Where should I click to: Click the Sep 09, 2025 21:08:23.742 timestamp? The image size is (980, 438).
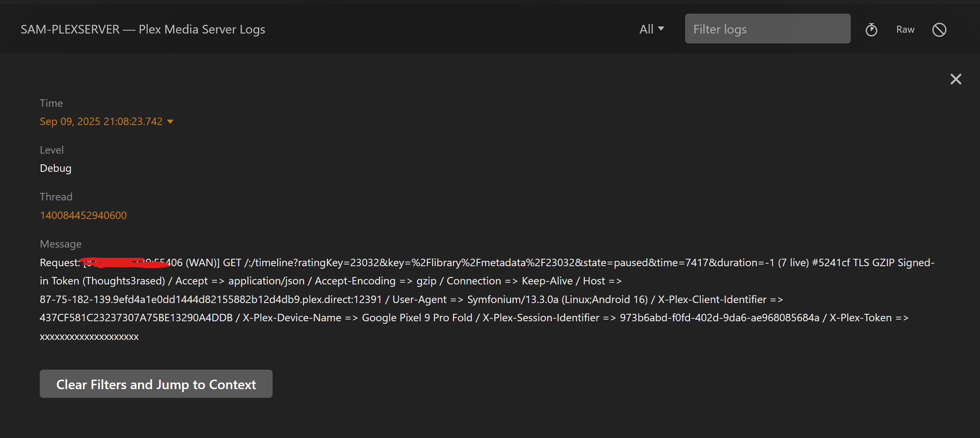[101, 121]
